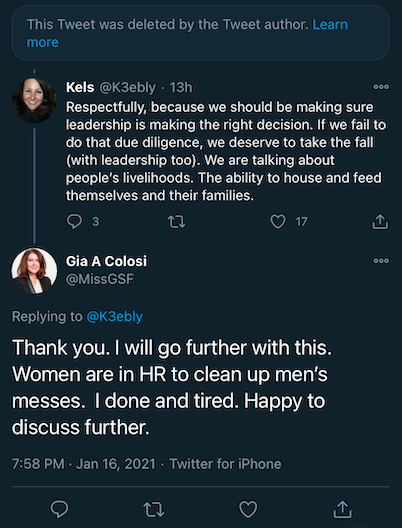
Task: Open the Gia A Colosi display name
Action: click(106, 261)
